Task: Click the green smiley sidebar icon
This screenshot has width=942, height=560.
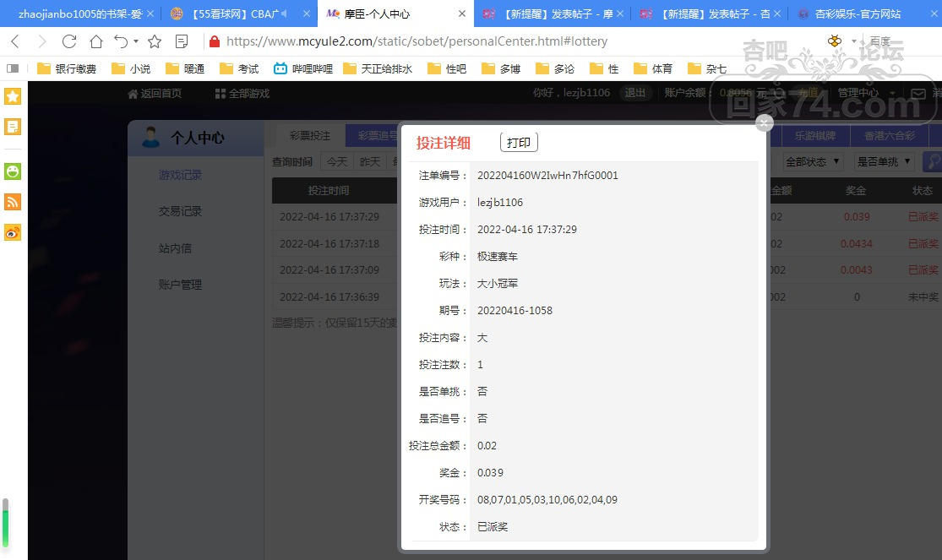Action: pos(13,171)
